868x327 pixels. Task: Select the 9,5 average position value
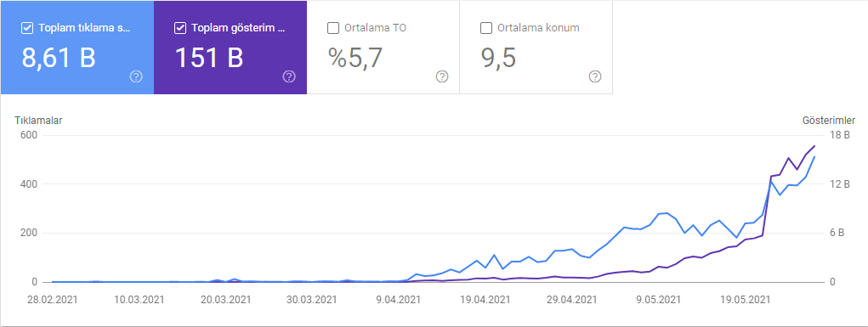pyautogui.click(x=499, y=58)
